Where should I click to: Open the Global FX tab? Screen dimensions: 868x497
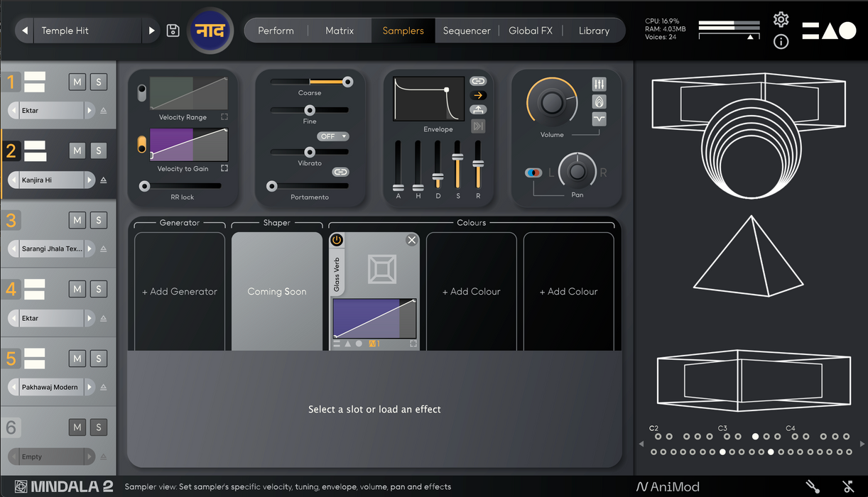(530, 31)
